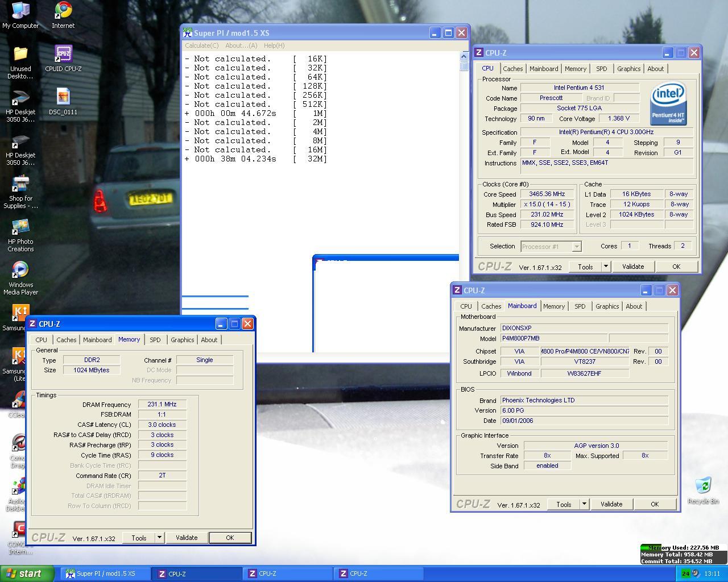Open the Recycle Bin icon
Viewport: 728px width, 582px height.
(x=704, y=490)
